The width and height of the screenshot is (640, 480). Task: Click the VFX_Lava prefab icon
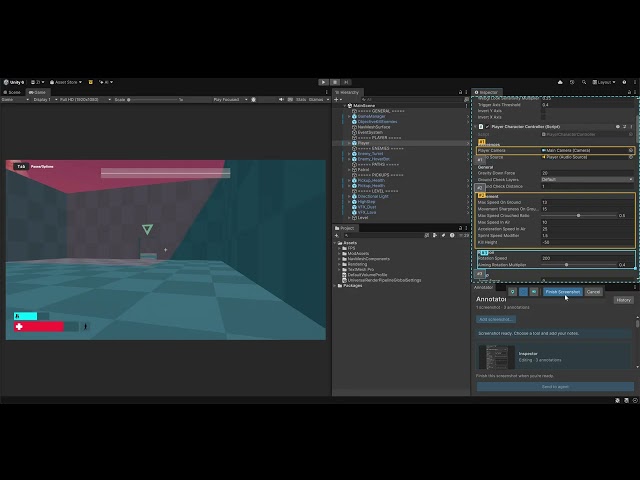[354, 212]
